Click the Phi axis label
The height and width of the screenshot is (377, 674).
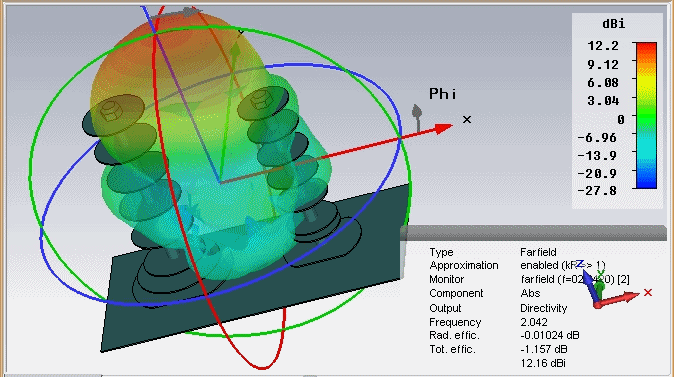443,94
